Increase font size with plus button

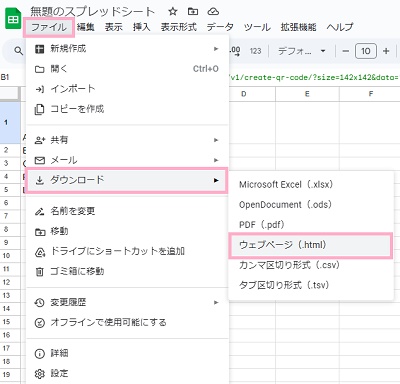click(x=386, y=51)
